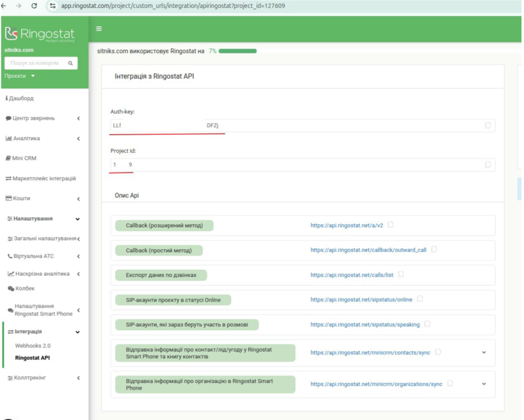Expand the organizations/sync row chevron
Screen dimensions: 524x420
[484, 384]
